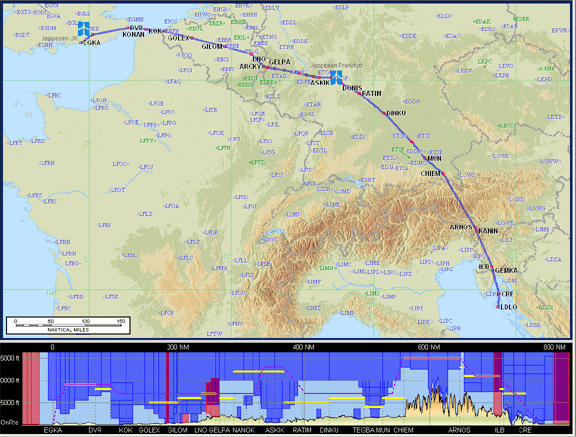Click the KONAN waypoint label
Image resolution: width=576 pixels, height=437 pixels.
pyautogui.click(x=133, y=35)
